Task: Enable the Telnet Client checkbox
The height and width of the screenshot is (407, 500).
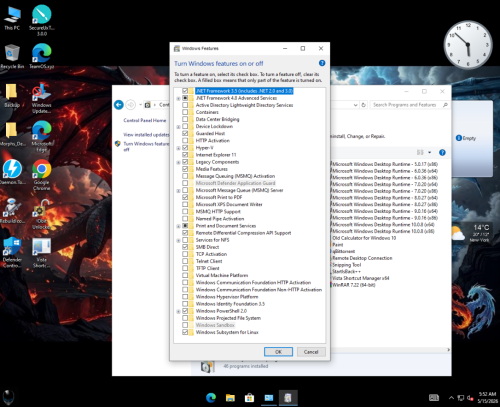Action: (x=185, y=261)
